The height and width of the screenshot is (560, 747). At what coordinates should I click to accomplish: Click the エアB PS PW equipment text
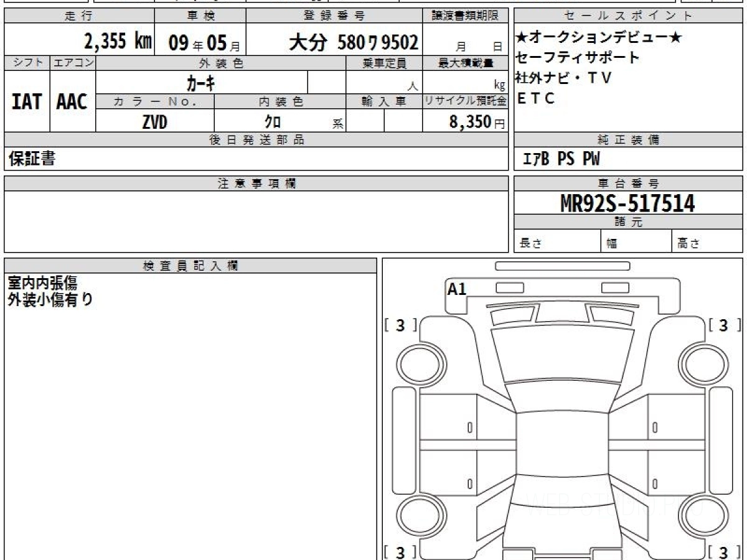(561, 159)
